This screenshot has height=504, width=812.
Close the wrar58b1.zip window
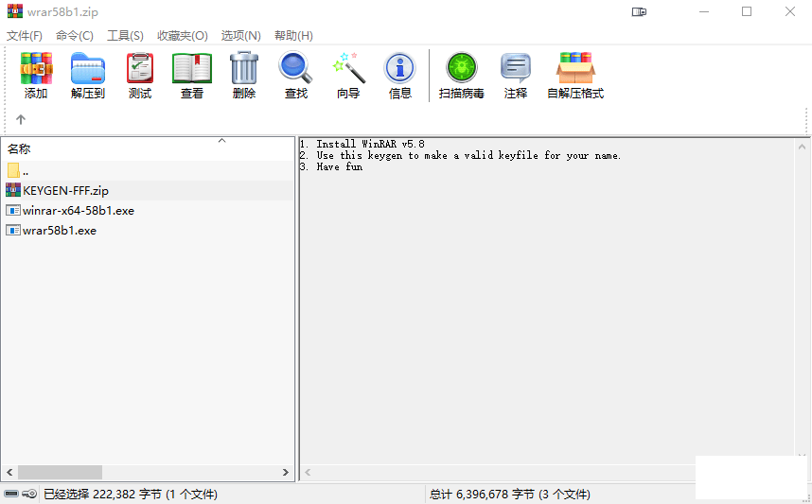coord(789,11)
